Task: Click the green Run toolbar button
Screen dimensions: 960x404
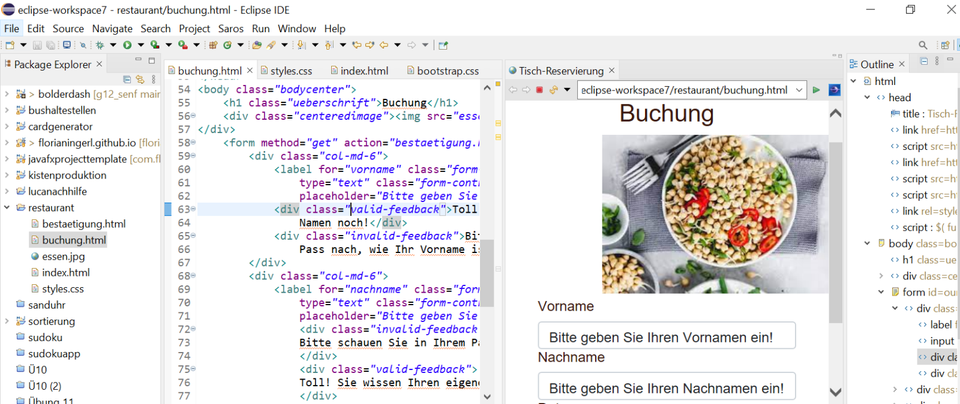Action: 127,45
